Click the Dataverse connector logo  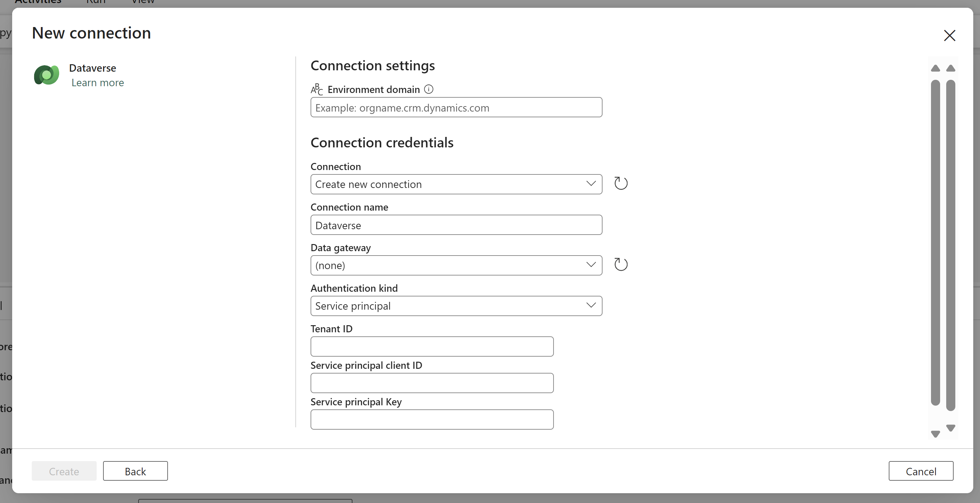click(46, 75)
